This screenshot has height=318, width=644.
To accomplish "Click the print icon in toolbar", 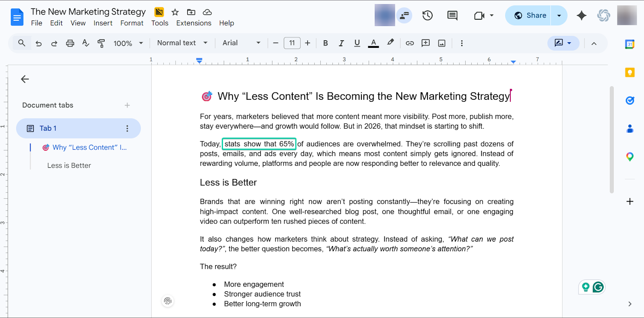I will point(70,43).
